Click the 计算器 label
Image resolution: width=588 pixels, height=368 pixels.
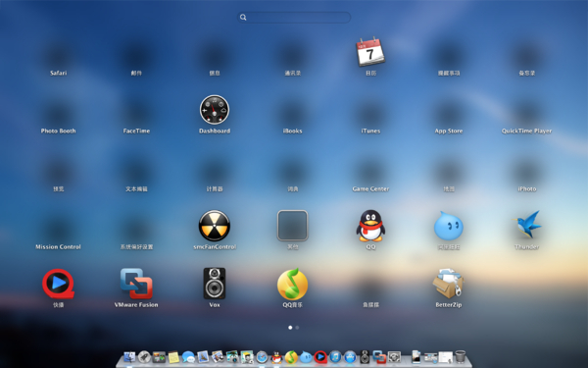coord(215,188)
